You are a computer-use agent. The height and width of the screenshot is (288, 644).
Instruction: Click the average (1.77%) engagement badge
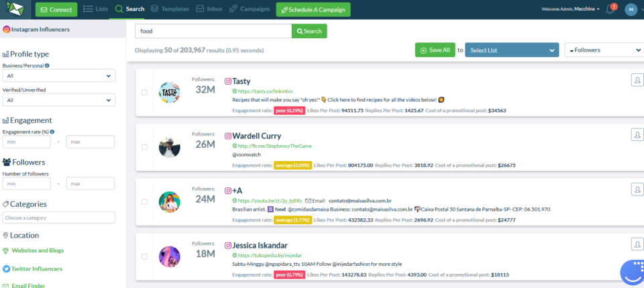[292, 220]
